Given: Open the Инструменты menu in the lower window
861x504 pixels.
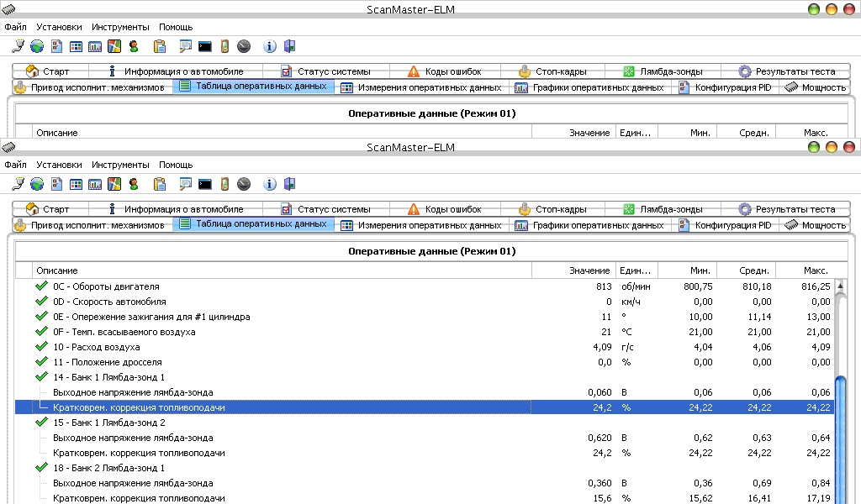Looking at the screenshot, I should 120,165.
